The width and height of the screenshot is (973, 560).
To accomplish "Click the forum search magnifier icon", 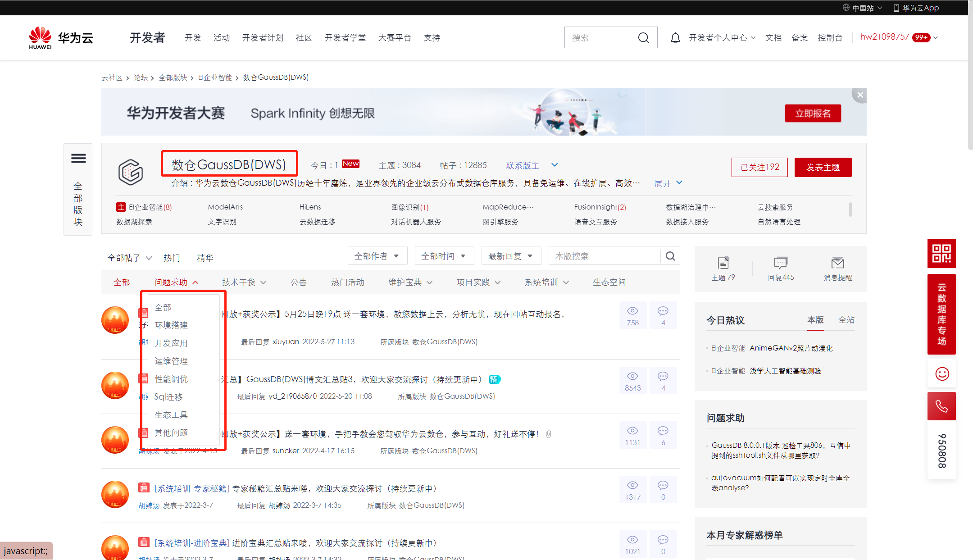I will coord(670,256).
